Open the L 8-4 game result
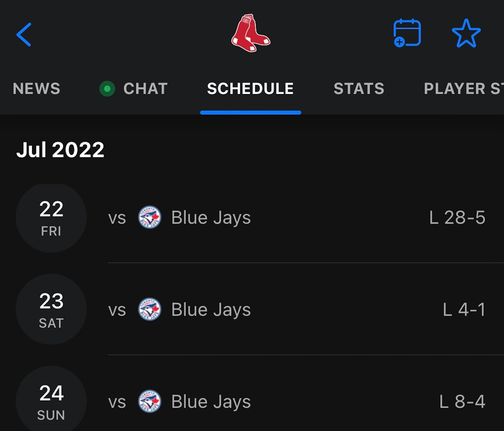This screenshot has height=431, width=504. click(462, 401)
